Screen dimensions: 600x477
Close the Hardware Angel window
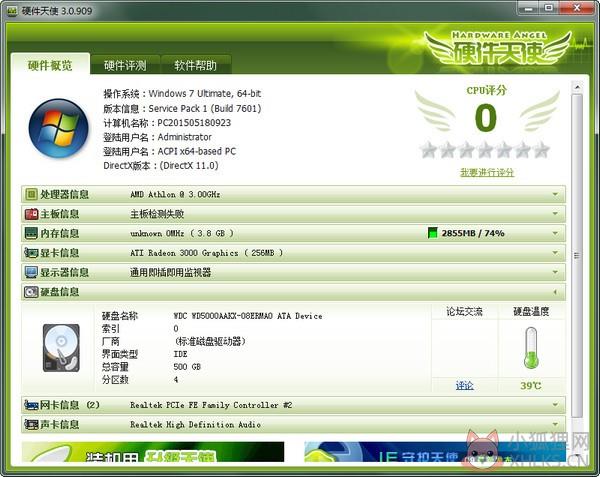[x=577, y=8]
